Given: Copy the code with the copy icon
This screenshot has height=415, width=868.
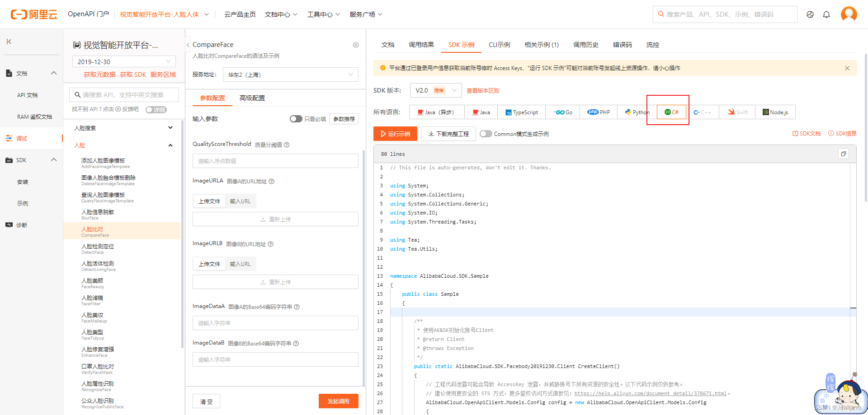Looking at the screenshot, I should point(844,154).
